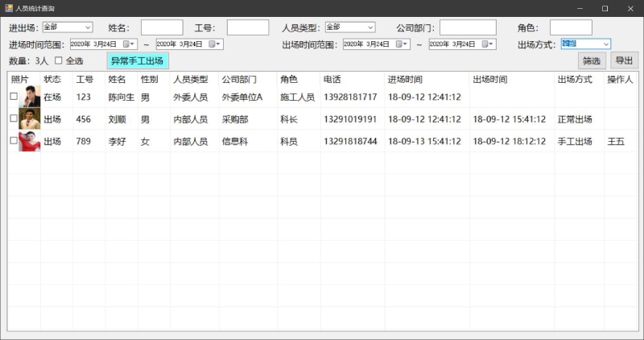644x340 pixels.
Task: Click the photo thumbnail of 刘顺
Action: click(x=30, y=119)
